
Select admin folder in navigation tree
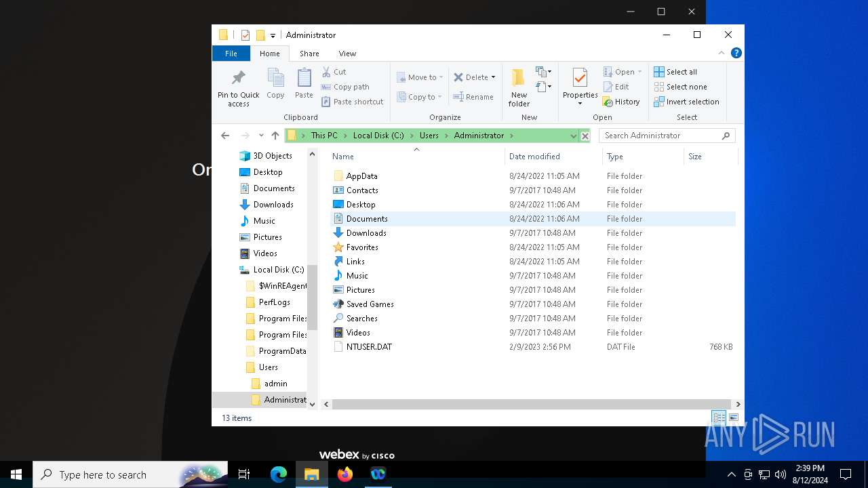tap(269, 384)
